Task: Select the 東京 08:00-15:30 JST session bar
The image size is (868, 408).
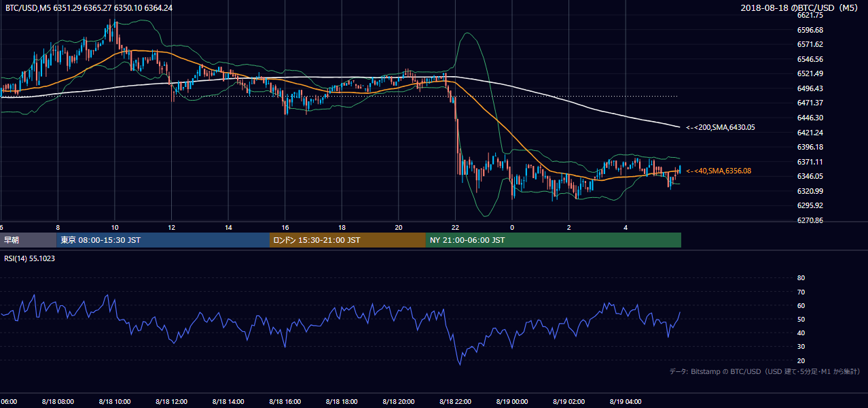Action: (163, 240)
